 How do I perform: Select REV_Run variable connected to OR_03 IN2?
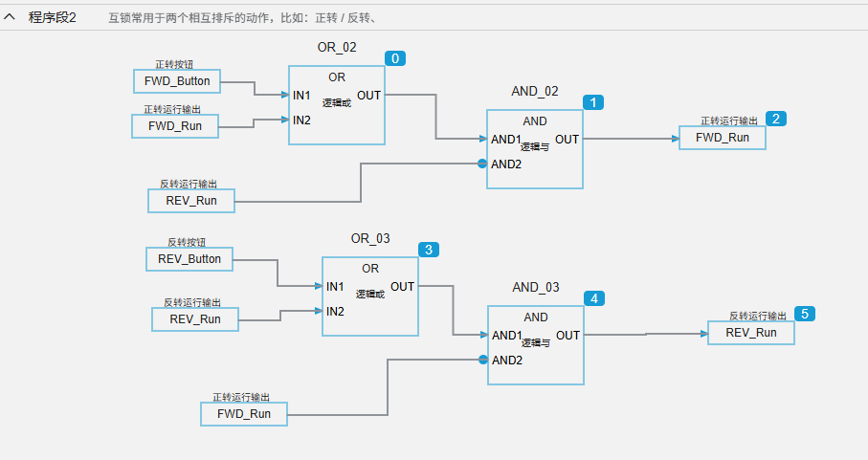coord(194,319)
